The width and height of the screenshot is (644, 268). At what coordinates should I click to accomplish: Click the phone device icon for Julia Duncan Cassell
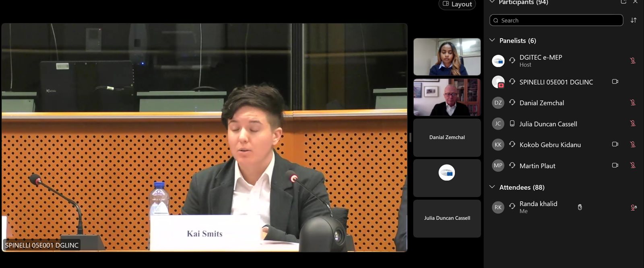pyautogui.click(x=512, y=124)
